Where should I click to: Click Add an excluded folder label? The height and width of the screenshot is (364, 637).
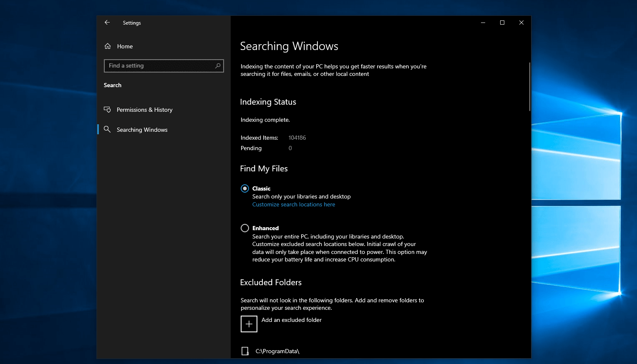(292, 320)
